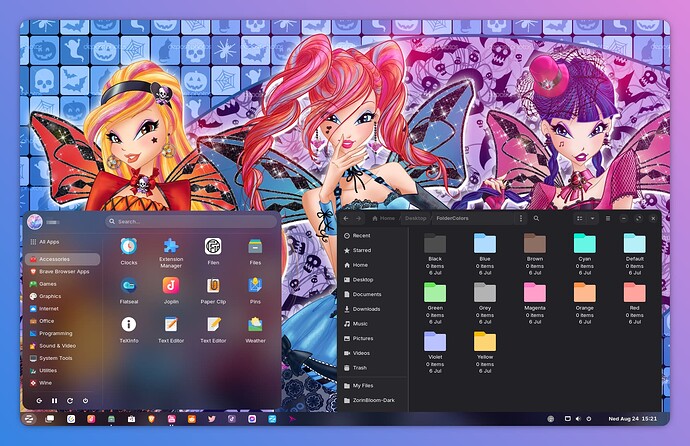Open Music in the sidebar
The image size is (690, 446).
(373, 324)
